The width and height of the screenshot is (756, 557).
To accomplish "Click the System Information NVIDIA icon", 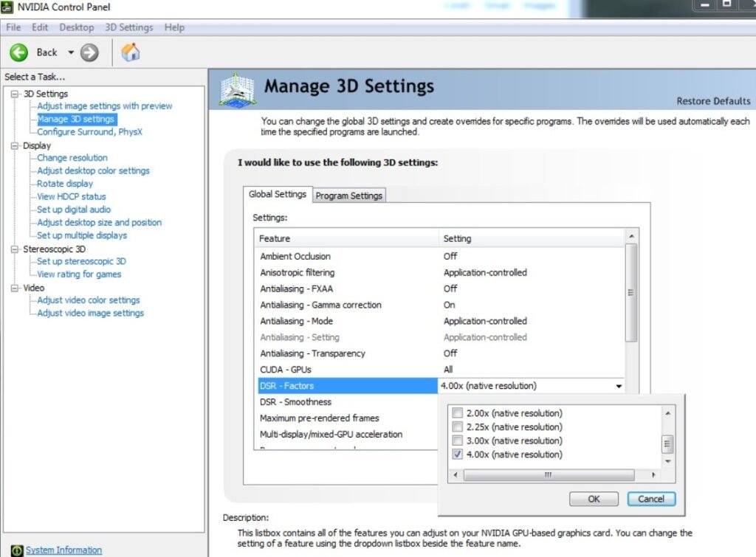I will coord(17,550).
